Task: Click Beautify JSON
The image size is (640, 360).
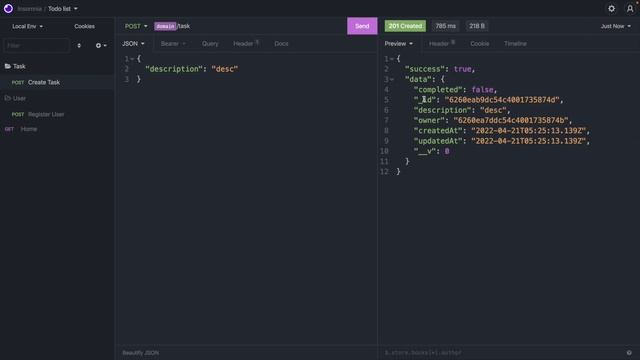Action: [x=140, y=353]
